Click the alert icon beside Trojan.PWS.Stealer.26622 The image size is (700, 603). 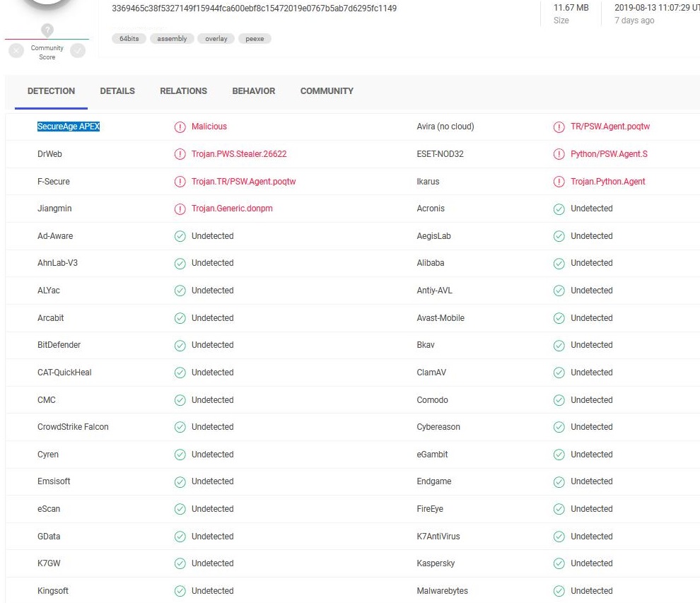click(x=180, y=154)
